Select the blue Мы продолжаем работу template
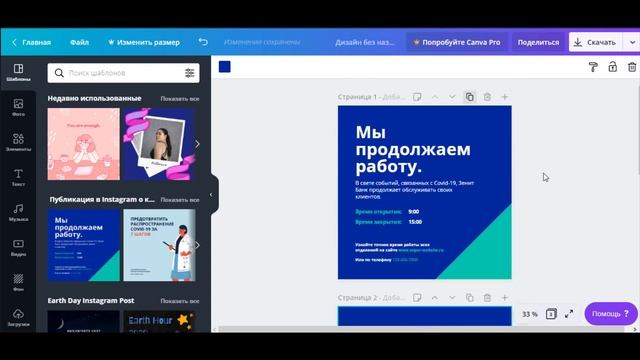The height and width of the screenshot is (360, 640). [x=84, y=245]
